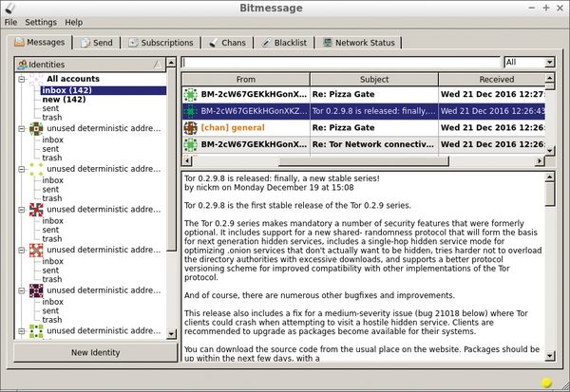This screenshot has height=392, width=570.
Task: Switch to the Chans tab
Action: click(x=228, y=43)
